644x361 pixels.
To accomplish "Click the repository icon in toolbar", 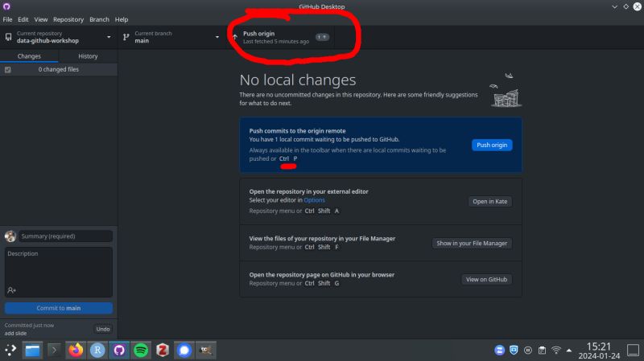I will click(8, 37).
